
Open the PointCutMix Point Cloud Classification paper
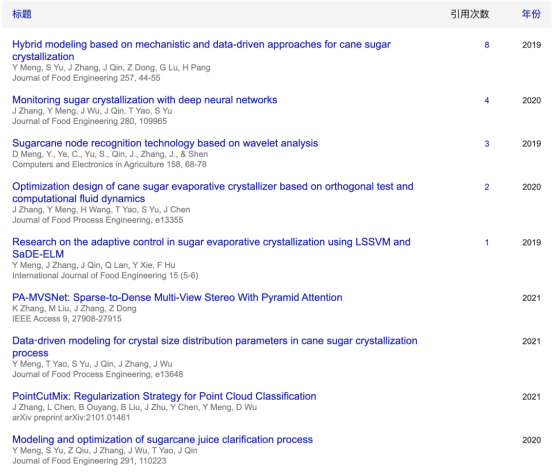164,396
